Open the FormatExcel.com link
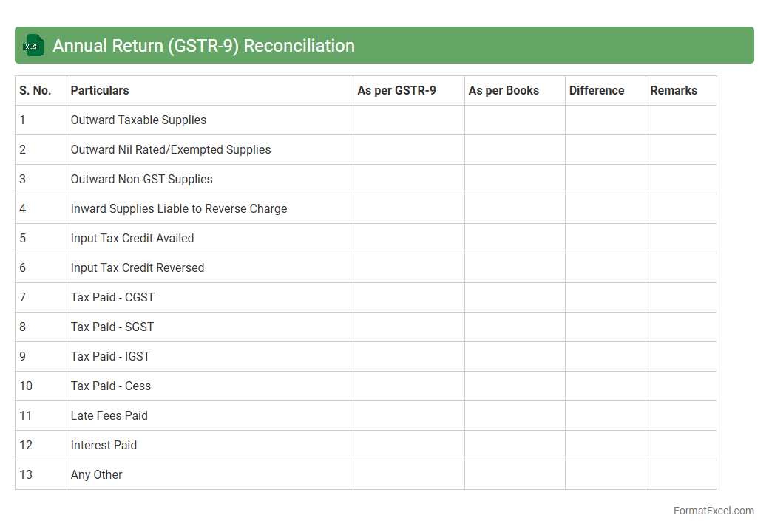The image size is (769, 532). [x=713, y=511]
